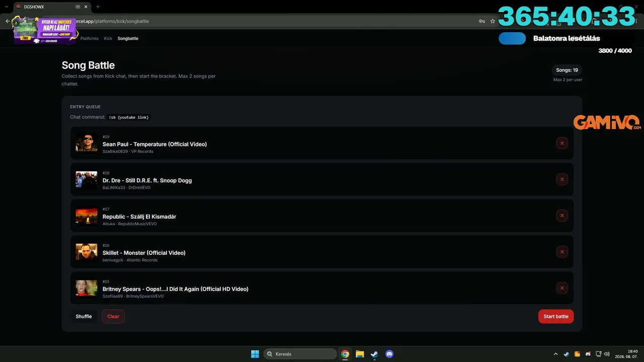
Task: Click 'benivagyik · Atlantic Records' submitter line
Action: point(130,260)
